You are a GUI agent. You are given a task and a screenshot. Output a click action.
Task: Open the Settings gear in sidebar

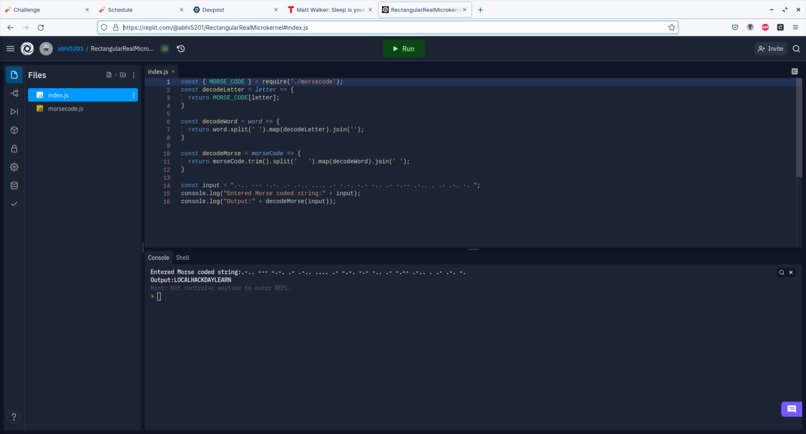[14, 167]
